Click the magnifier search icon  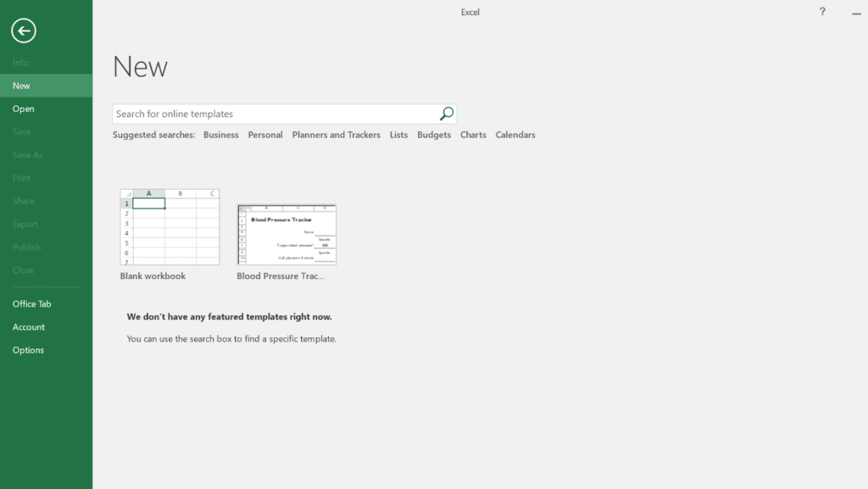447,114
